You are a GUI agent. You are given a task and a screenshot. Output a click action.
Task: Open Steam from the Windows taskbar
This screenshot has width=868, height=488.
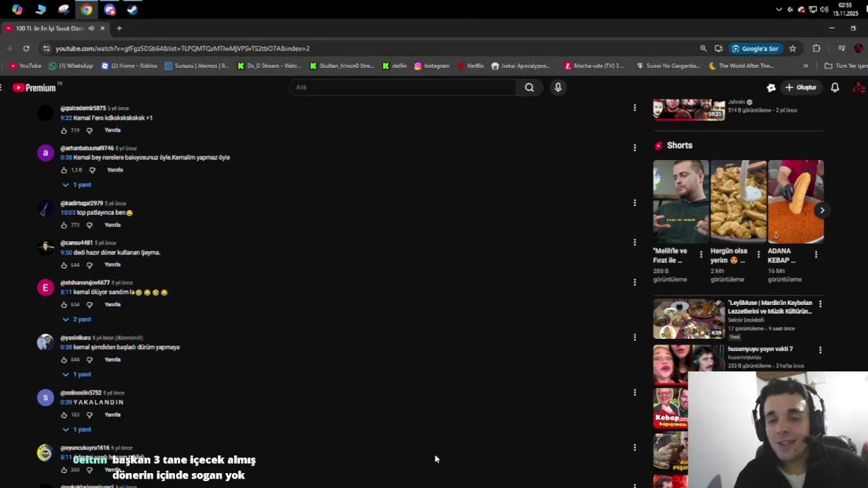click(x=132, y=9)
